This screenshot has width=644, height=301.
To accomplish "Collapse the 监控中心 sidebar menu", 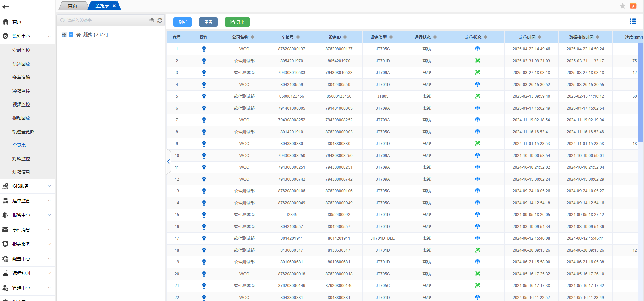I will click(x=27, y=36).
